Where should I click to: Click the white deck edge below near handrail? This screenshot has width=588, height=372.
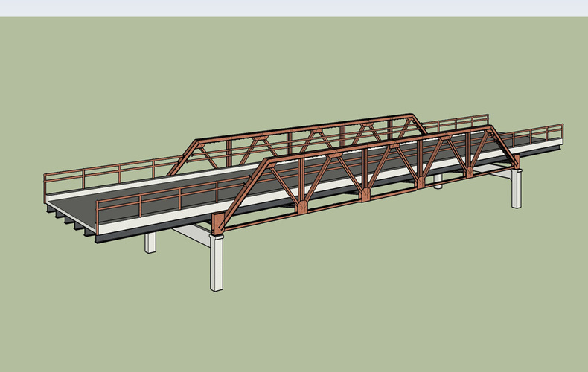point(149,222)
